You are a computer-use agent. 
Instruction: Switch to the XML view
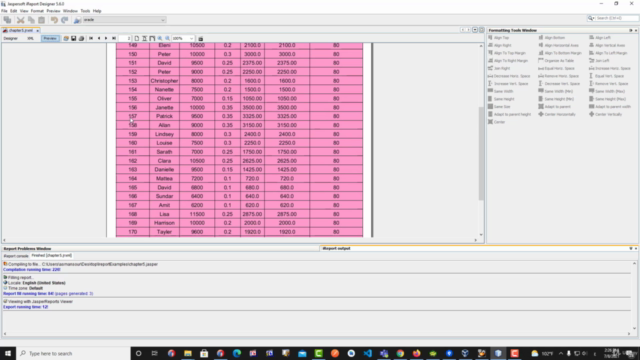pos(31,38)
